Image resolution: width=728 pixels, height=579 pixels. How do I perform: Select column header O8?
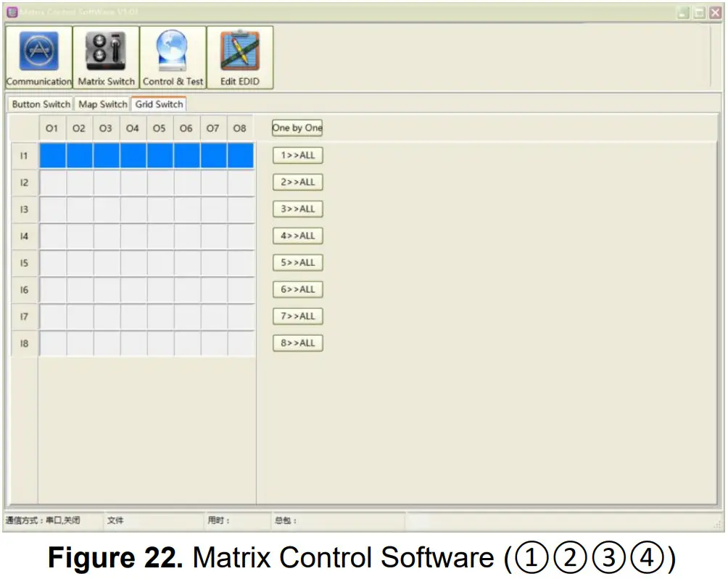[x=240, y=128]
